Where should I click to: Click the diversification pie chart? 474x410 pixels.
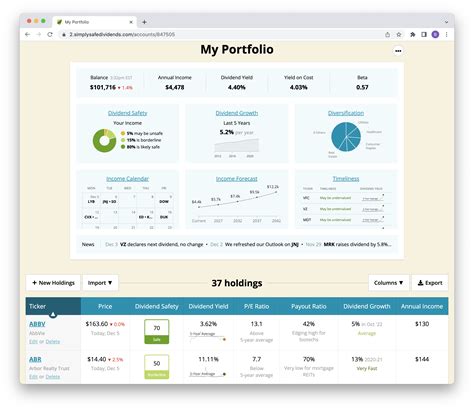(x=346, y=137)
